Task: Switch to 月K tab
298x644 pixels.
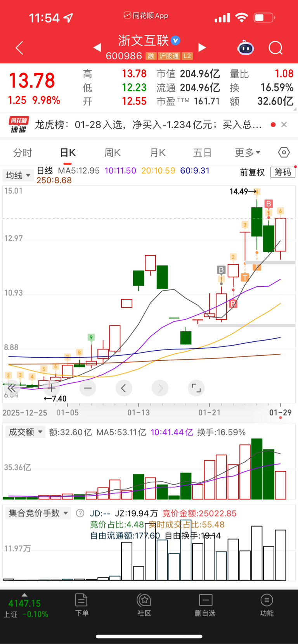Action: [158, 153]
